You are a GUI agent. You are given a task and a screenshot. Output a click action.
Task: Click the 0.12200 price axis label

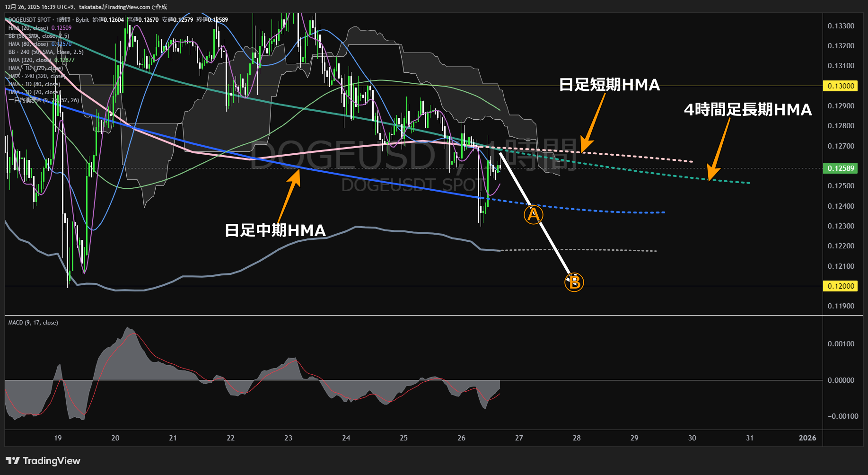tap(841, 246)
